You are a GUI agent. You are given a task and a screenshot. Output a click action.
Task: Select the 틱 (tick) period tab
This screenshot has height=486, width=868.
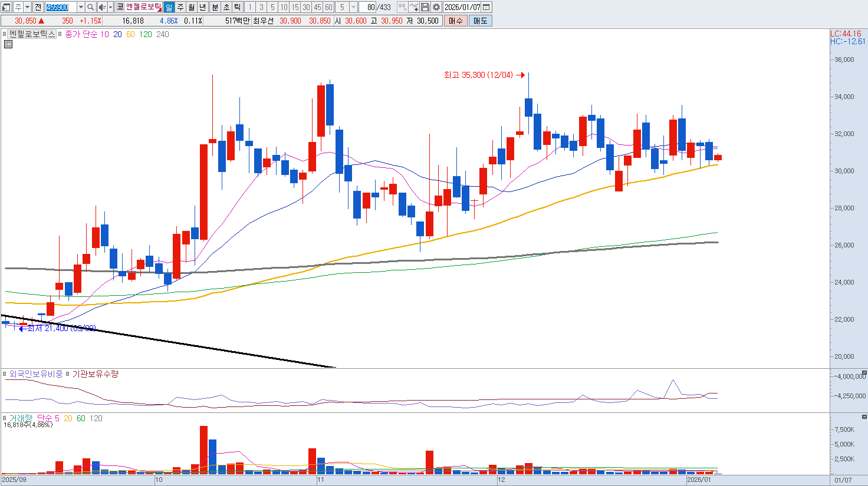(238, 7)
